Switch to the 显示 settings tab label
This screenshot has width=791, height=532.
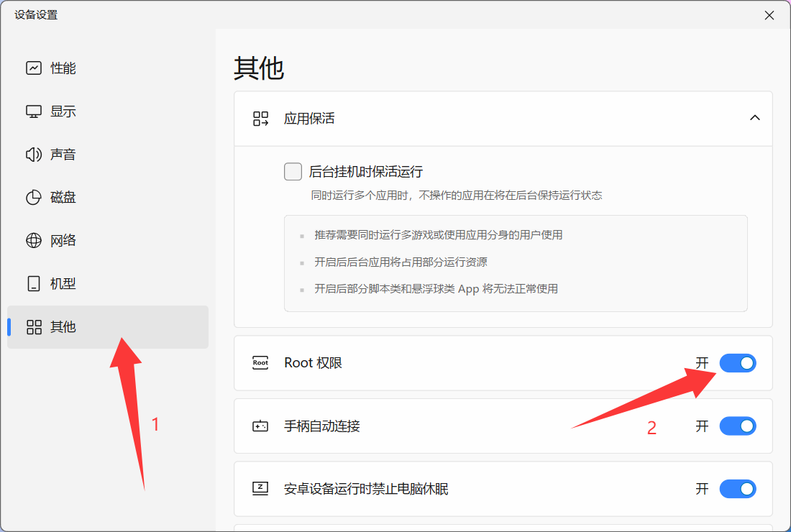tap(63, 111)
